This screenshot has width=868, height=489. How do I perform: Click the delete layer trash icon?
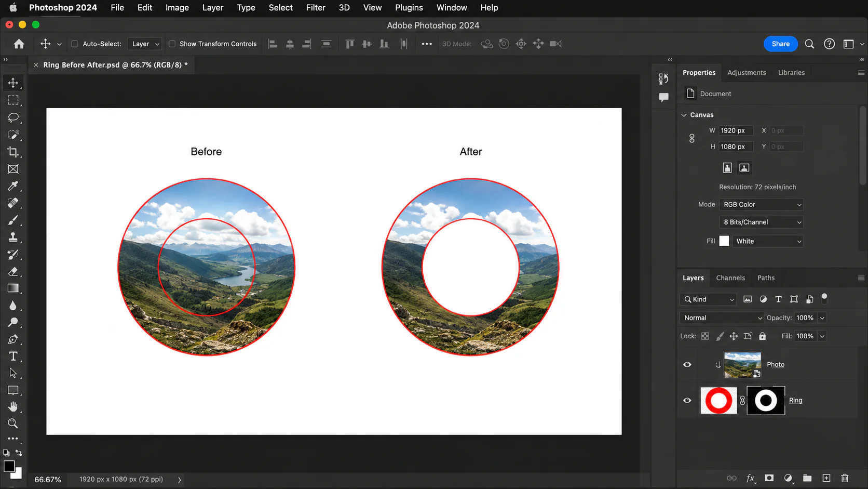click(x=845, y=478)
